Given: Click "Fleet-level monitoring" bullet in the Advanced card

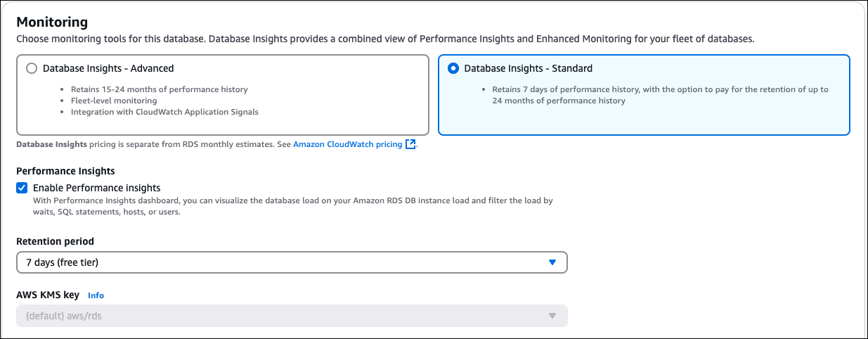Looking at the screenshot, I should pos(113,101).
